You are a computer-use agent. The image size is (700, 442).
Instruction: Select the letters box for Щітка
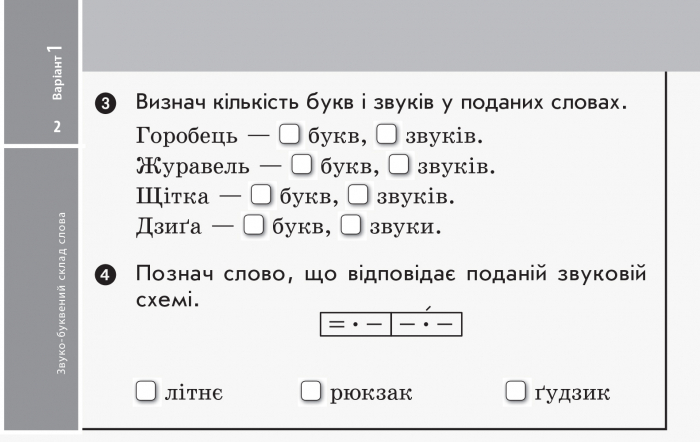coord(261,195)
